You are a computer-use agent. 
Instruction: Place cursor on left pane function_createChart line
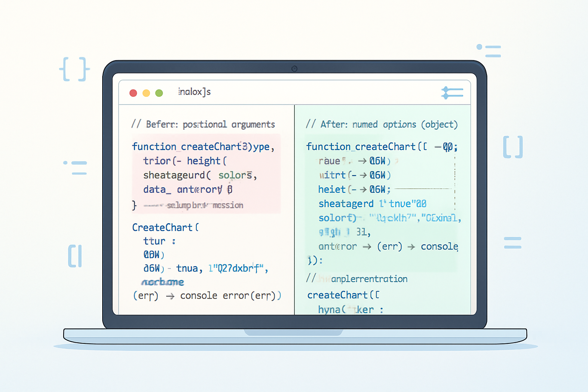coord(203,147)
